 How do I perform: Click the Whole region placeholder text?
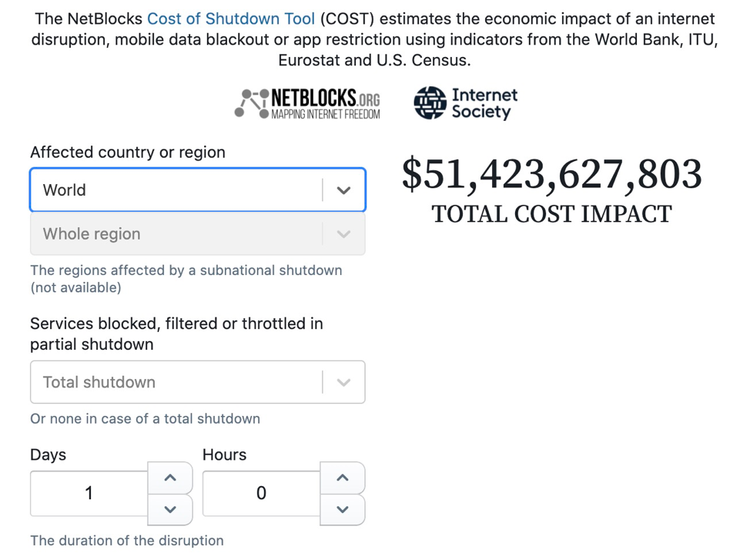pos(92,234)
